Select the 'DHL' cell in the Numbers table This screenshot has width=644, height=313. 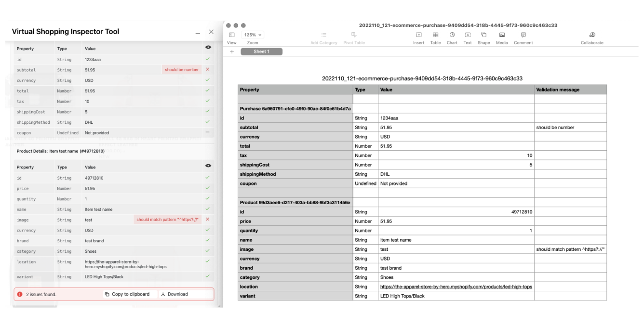(456, 174)
